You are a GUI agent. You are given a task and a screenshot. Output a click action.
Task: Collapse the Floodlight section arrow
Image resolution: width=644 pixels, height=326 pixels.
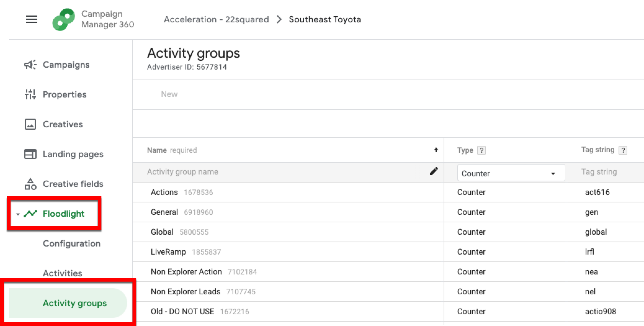click(x=18, y=214)
